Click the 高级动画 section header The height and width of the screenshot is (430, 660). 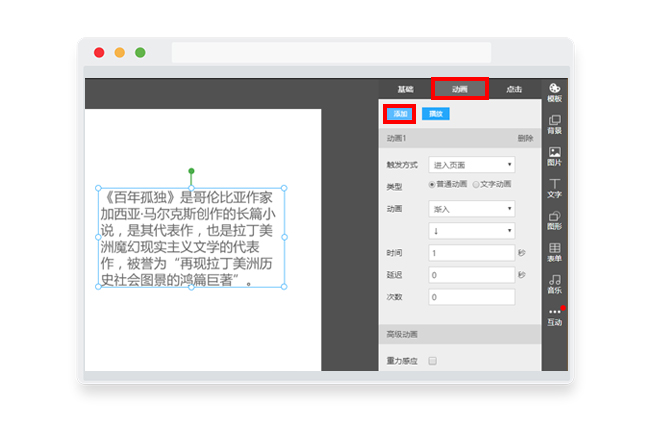[x=460, y=334]
